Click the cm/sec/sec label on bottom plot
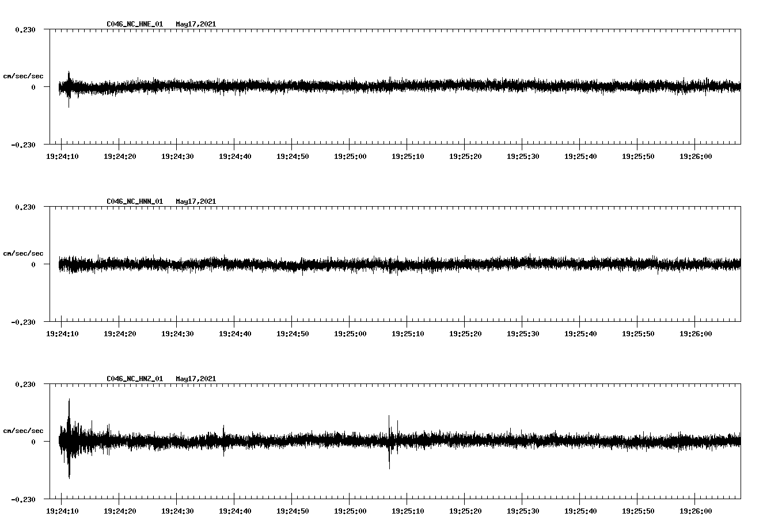 24,430
